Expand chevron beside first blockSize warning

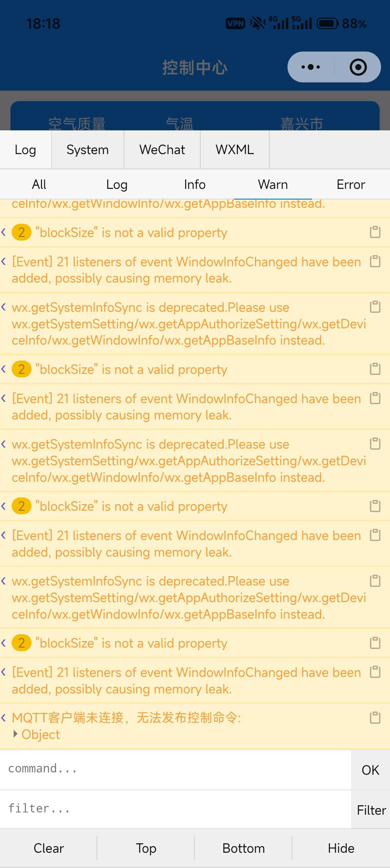click(4, 232)
